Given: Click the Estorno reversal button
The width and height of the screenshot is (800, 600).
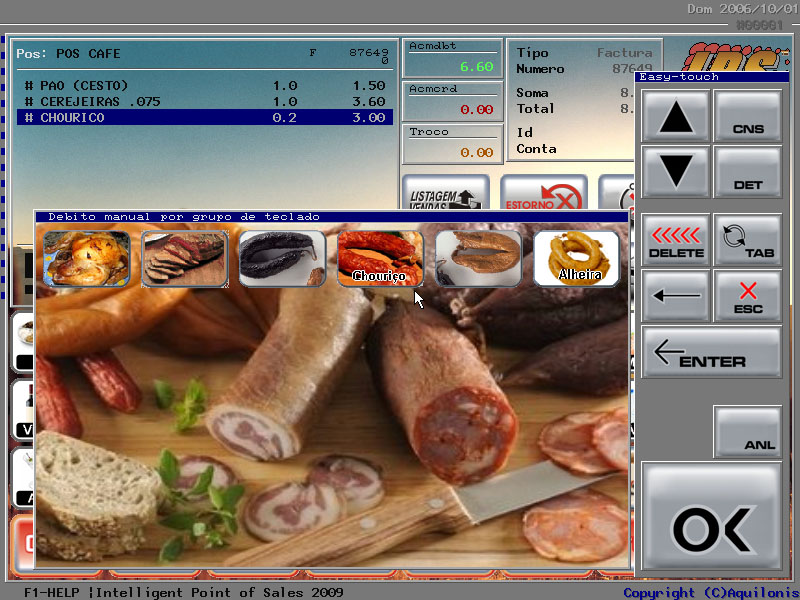Looking at the screenshot, I should pyautogui.click(x=543, y=194).
